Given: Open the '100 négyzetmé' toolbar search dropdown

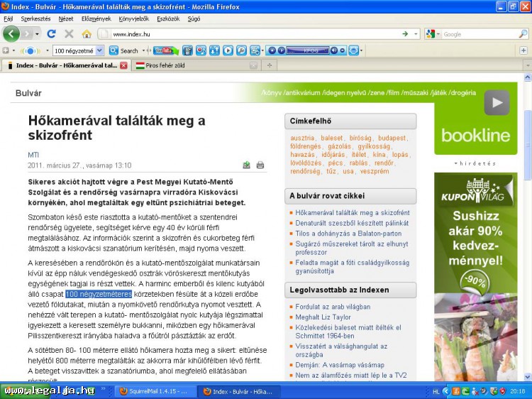Looking at the screenshot, I should click(99, 50).
